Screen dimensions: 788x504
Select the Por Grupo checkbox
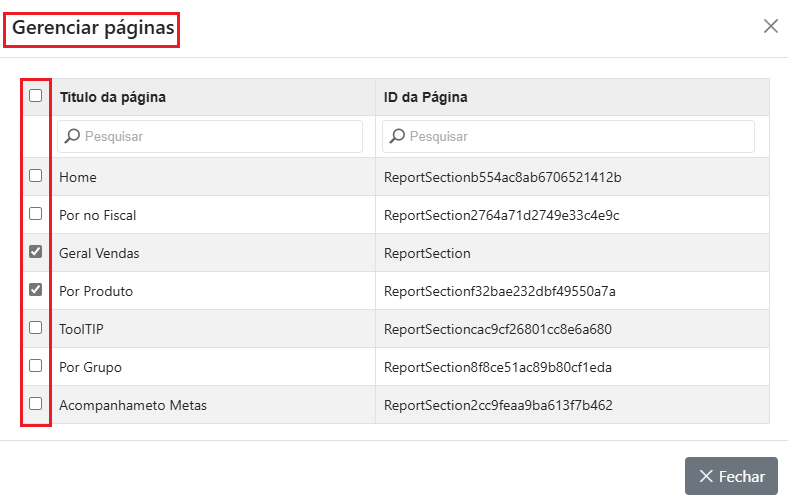coord(36,366)
